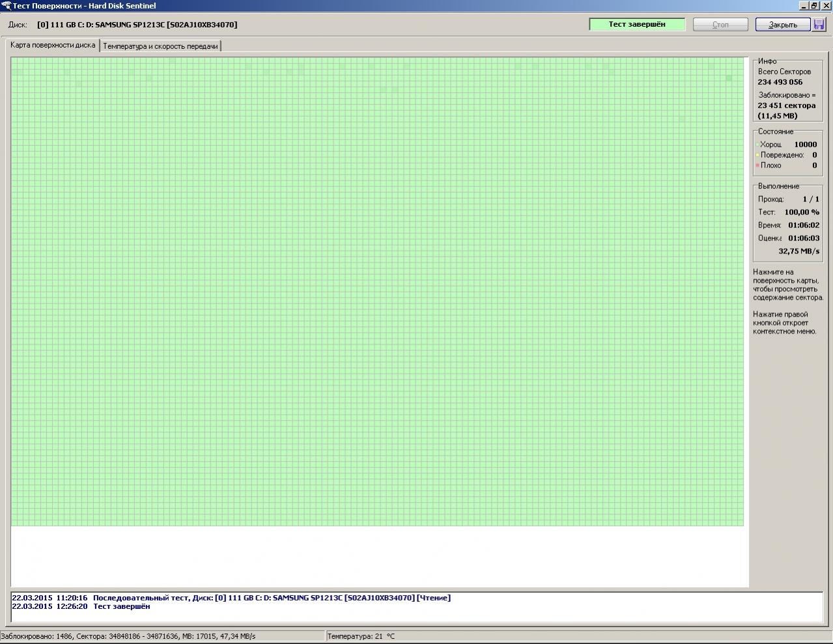Click the green Хорош legend swatch
833x644 pixels.
[757, 145]
